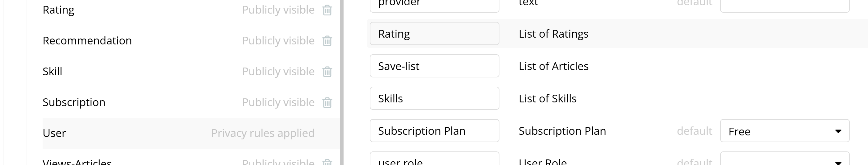Click the Save-list field name box
868x165 pixels.
coord(434,66)
